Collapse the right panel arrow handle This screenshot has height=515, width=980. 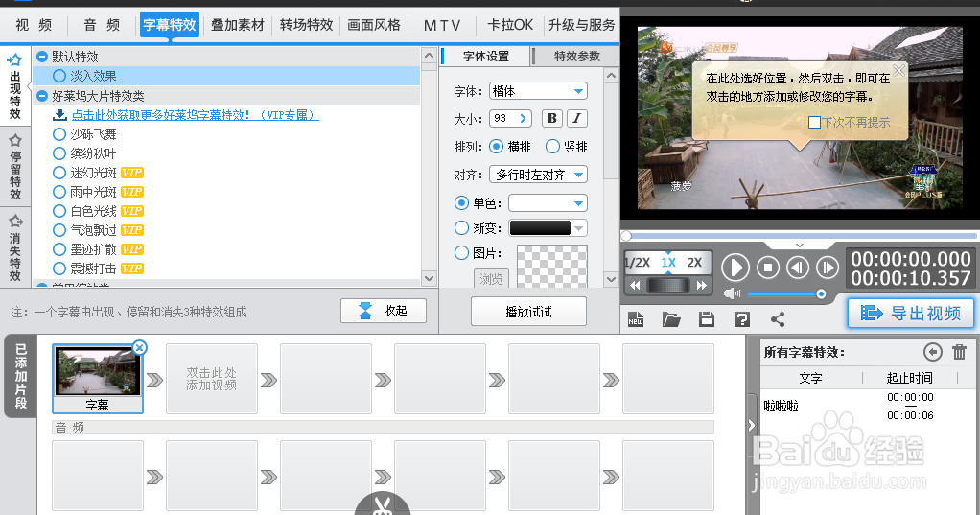click(752, 426)
